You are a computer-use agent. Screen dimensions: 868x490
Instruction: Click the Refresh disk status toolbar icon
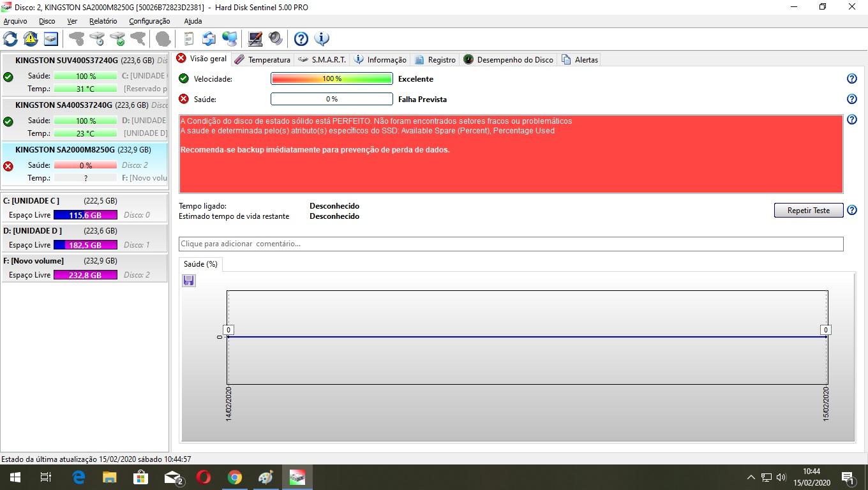click(x=10, y=39)
